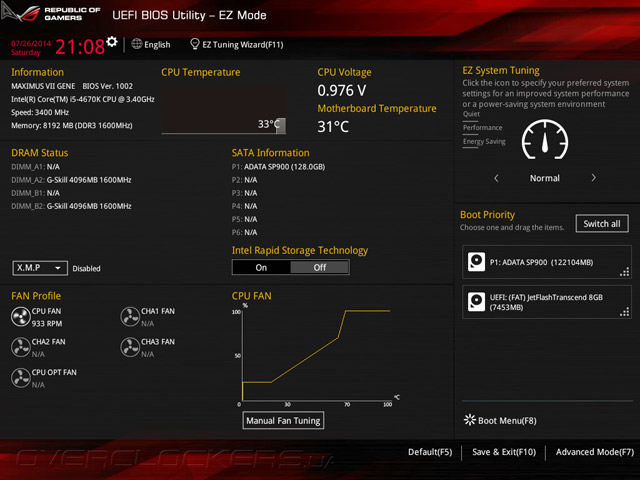The width and height of the screenshot is (640, 480).
Task: Launch EZ Tuning Wizard(F11)
Action: coord(237,44)
